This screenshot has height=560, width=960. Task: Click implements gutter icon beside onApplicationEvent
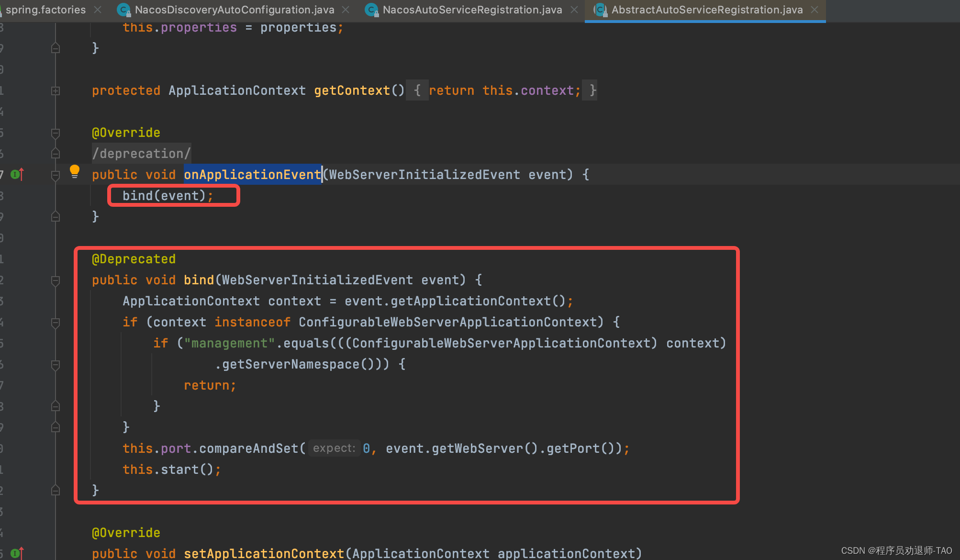coord(17,175)
